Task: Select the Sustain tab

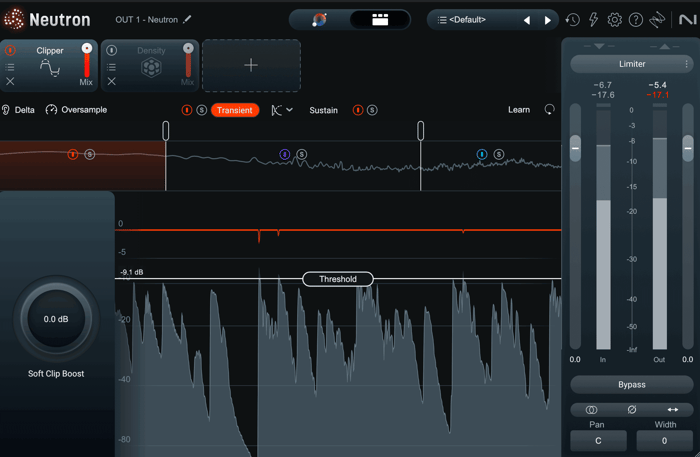Action: coord(324,110)
